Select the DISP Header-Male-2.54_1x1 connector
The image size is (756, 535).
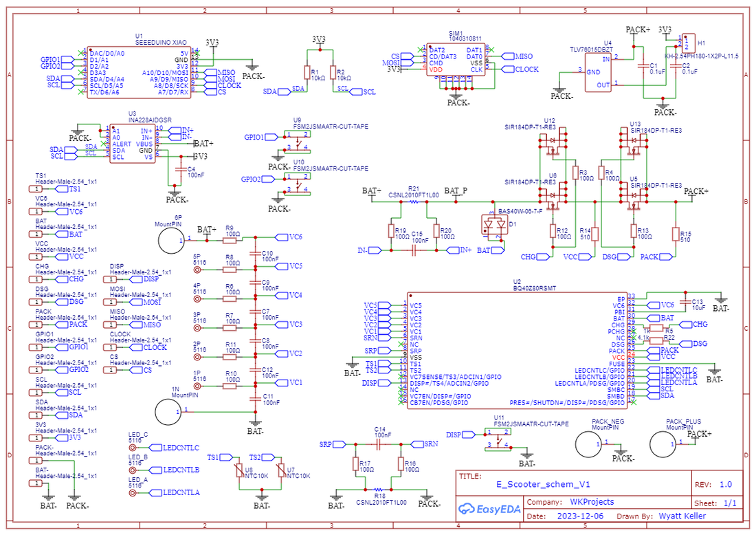coord(110,279)
